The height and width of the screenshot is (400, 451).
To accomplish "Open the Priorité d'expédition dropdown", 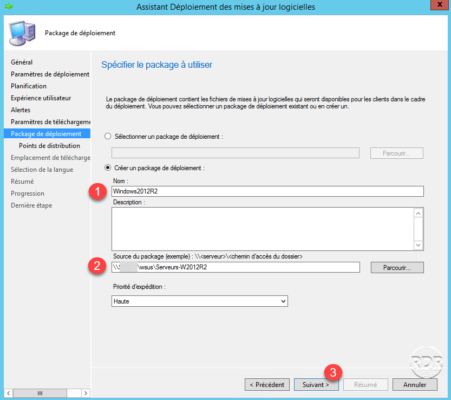I will pyautogui.click(x=199, y=301).
